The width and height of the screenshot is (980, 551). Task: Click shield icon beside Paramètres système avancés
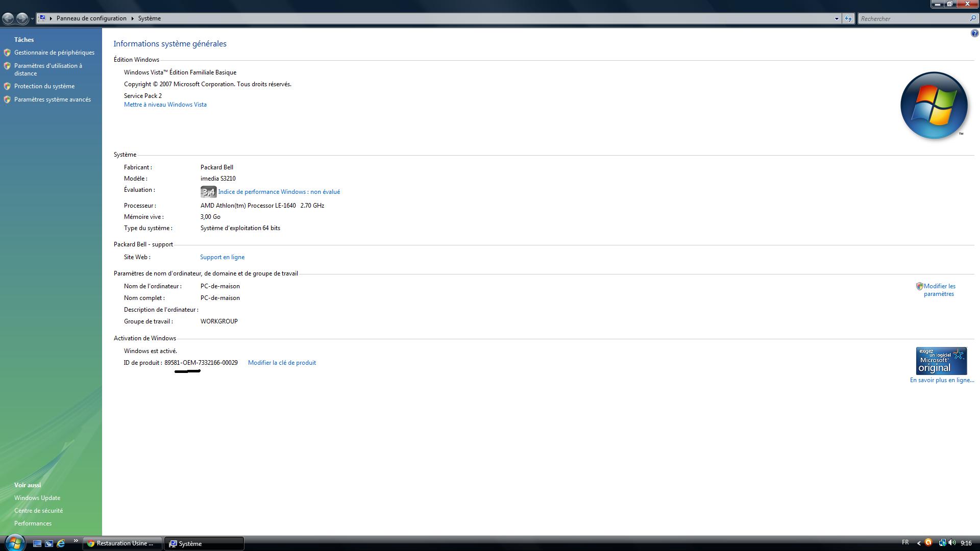[x=7, y=99]
